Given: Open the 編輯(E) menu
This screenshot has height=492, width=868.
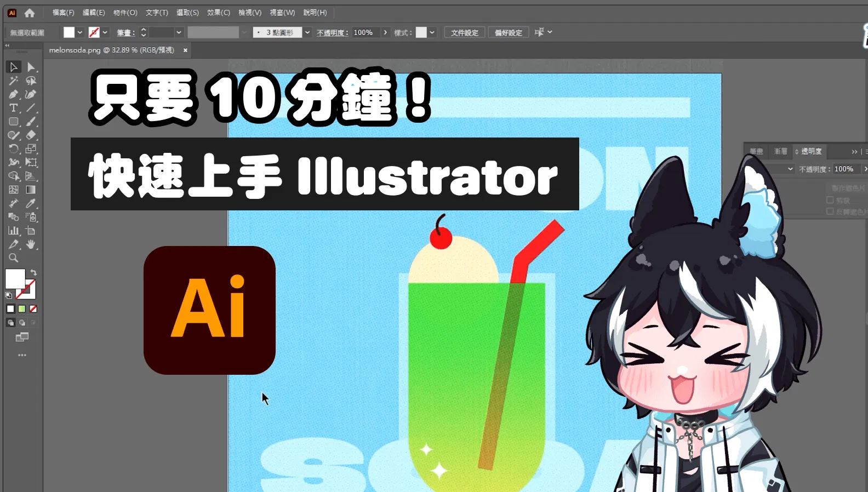Looking at the screenshot, I should pos(94,13).
